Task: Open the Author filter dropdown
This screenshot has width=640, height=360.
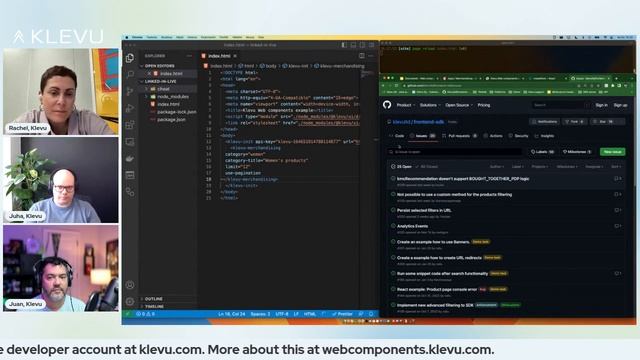Action: 496,167
